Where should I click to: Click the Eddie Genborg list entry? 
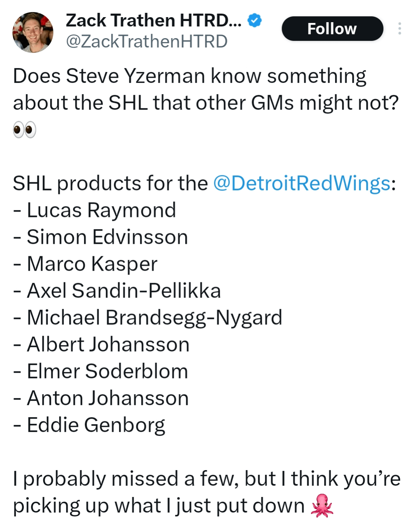tap(96, 425)
